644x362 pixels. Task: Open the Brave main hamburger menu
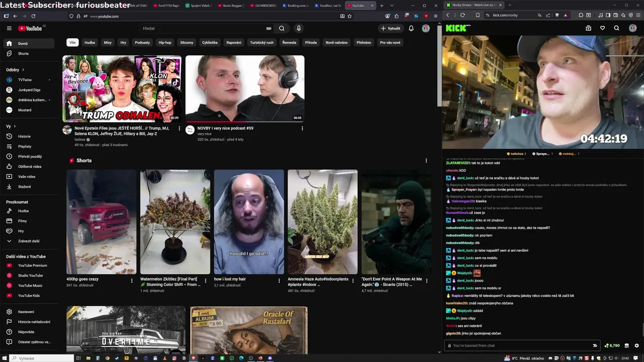point(637,15)
